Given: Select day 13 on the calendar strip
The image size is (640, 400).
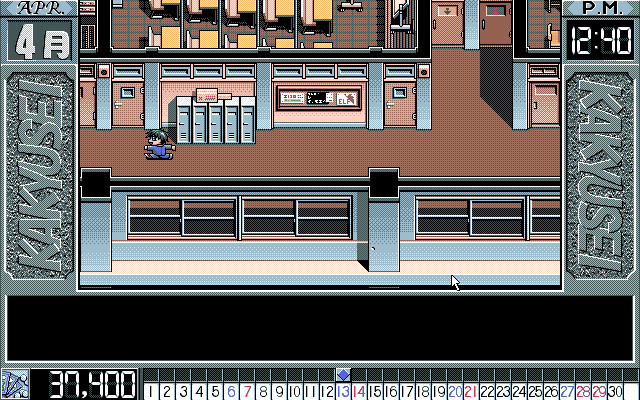Looking at the screenshot, I should 343,391.
